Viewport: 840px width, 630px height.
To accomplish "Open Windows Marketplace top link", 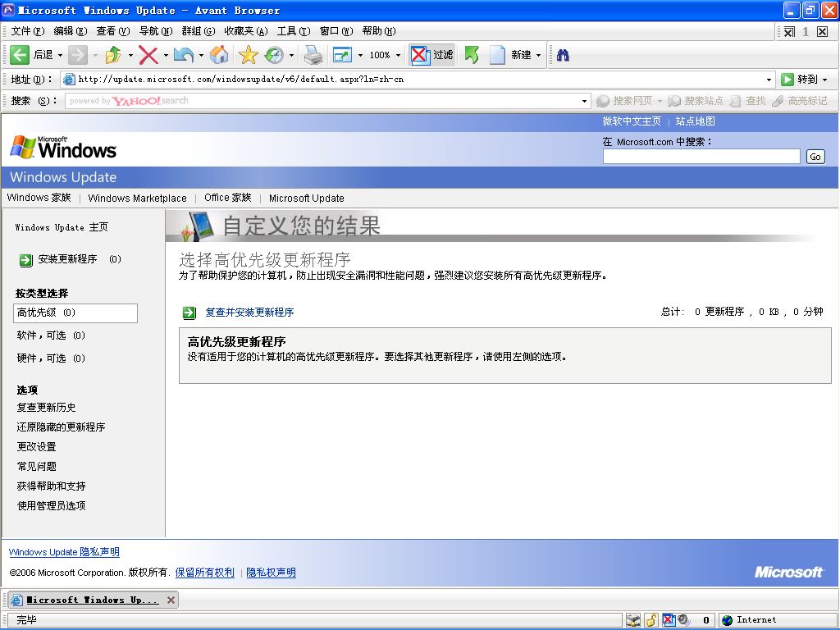I will pos(137,199).
